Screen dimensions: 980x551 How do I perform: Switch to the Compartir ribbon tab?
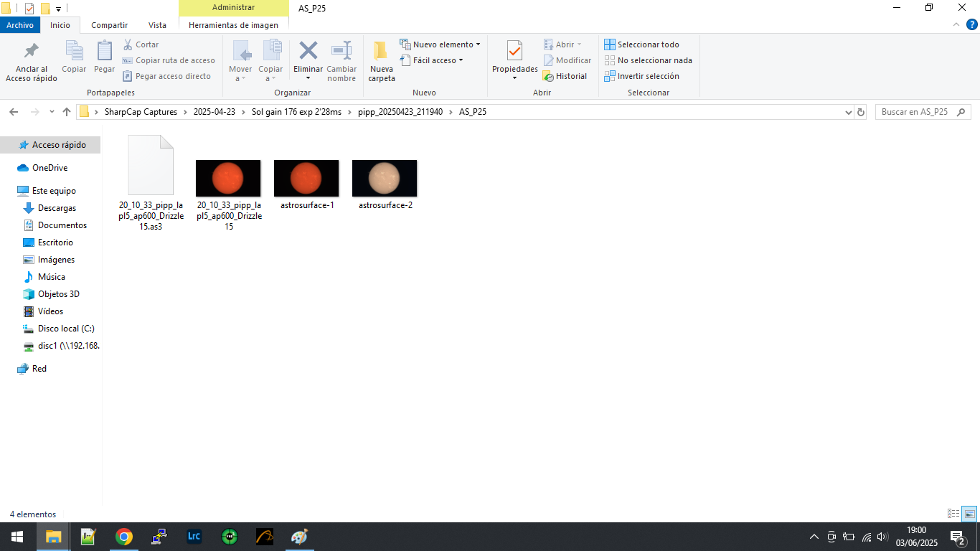110,24
